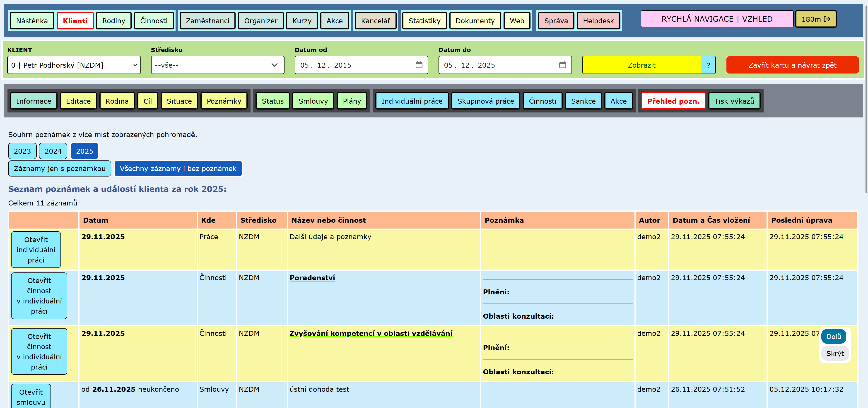Screen dimensions: 868x408
Task: Open RYCHLÁ NAVIGACE | VZHLED menu
Action: 717,19
